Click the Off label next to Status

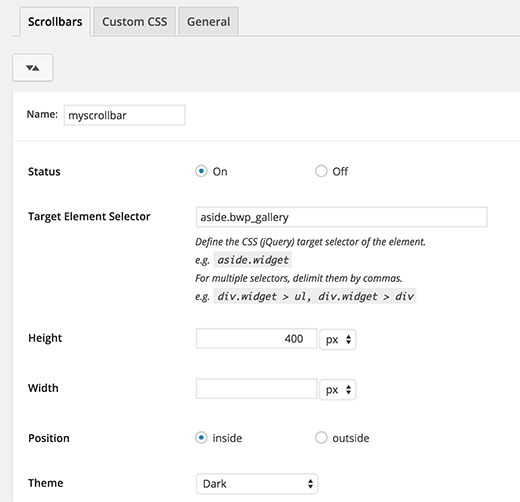pos(340,171)
